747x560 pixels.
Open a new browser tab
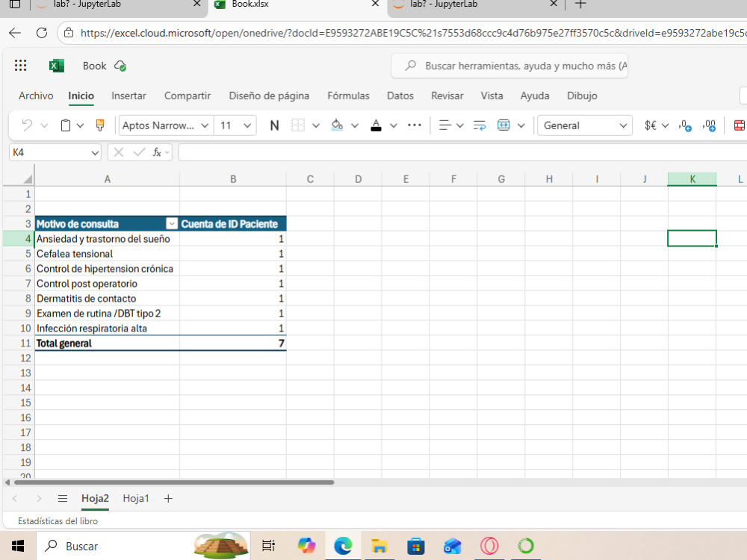tap(580, 4)
